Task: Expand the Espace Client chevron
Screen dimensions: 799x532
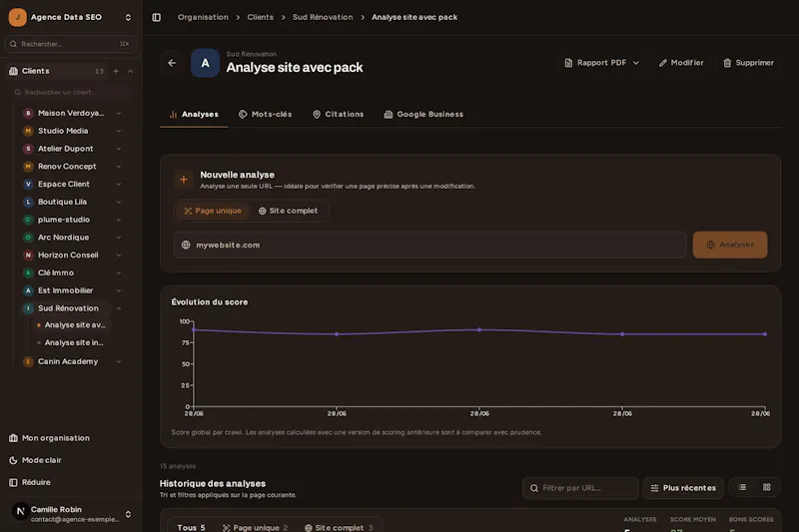Action: click(119, 185)
